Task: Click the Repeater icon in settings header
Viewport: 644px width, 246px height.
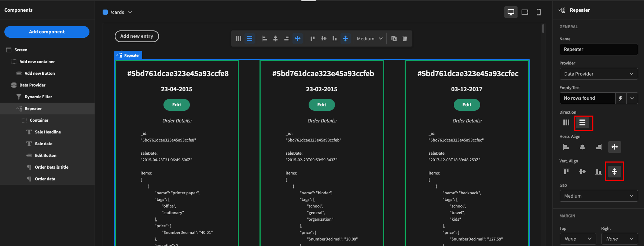Action: click(562, 10)
